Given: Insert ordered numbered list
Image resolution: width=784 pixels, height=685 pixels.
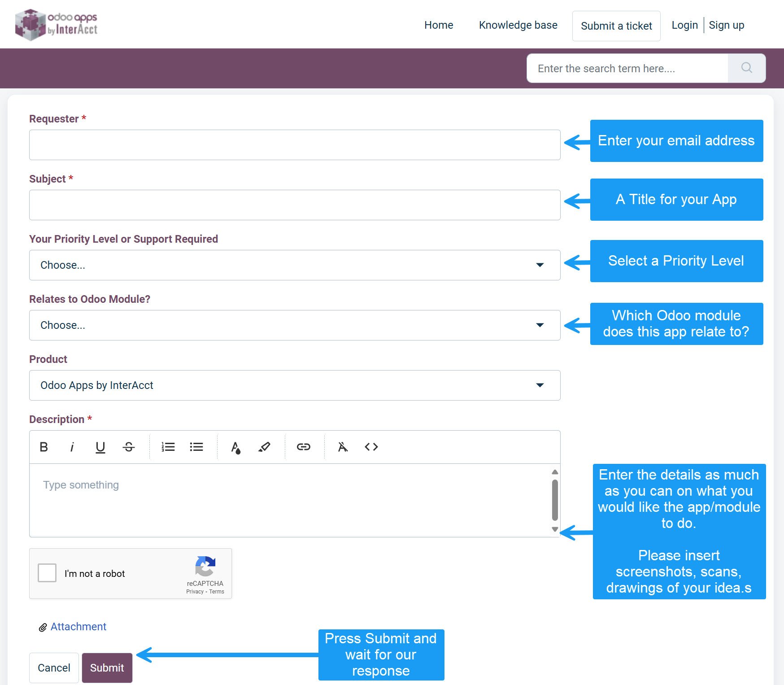Looking at the screenshot, I should click(x=168, y=447).
